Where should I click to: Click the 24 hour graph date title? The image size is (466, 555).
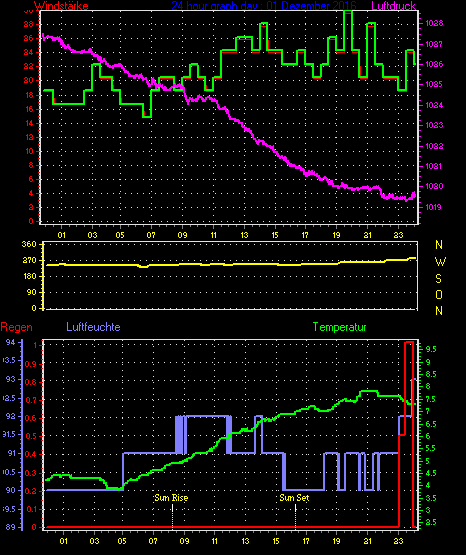264,6
